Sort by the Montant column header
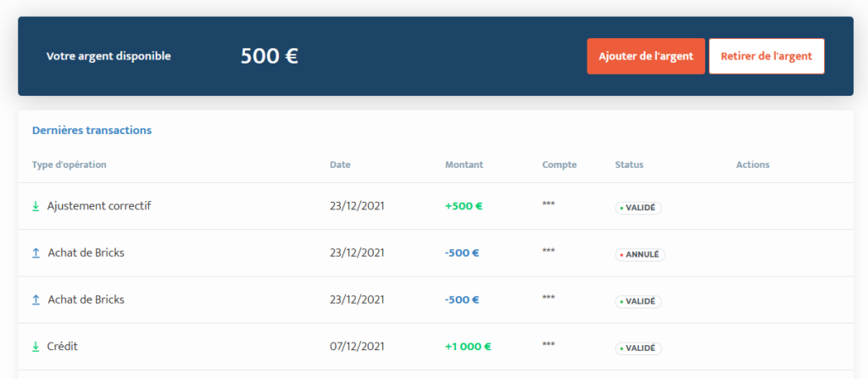The image size is (868, 379). (x=464, y=164)
